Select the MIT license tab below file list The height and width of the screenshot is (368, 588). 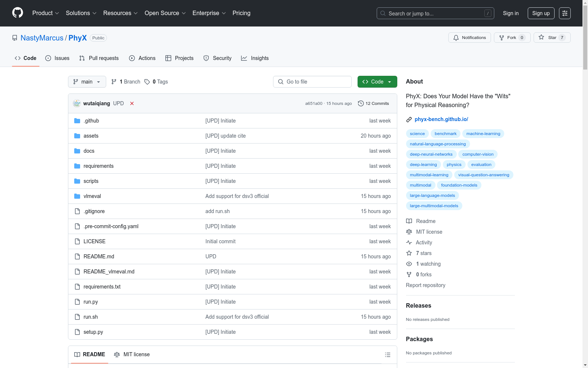(x=132, y=354)
